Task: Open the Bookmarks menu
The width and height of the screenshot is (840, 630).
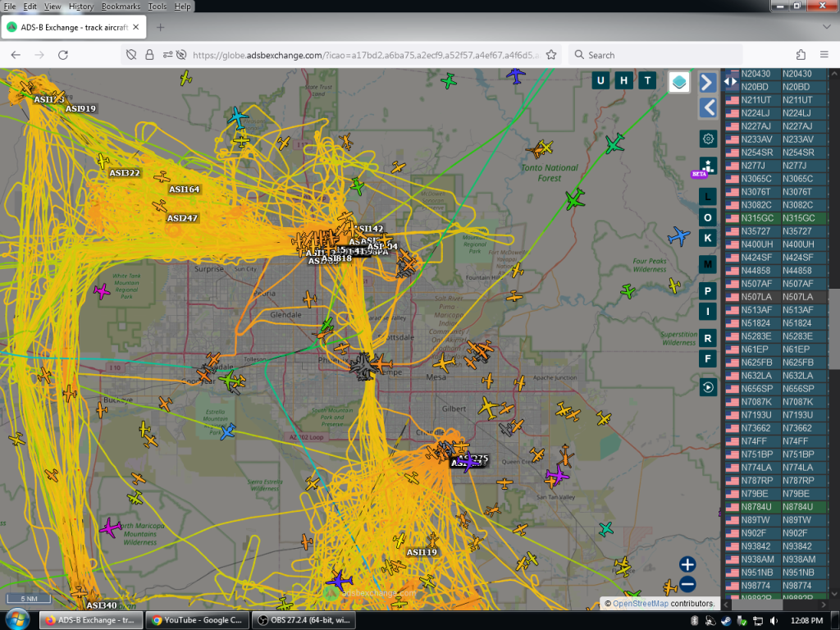Action: coord(121,7)
